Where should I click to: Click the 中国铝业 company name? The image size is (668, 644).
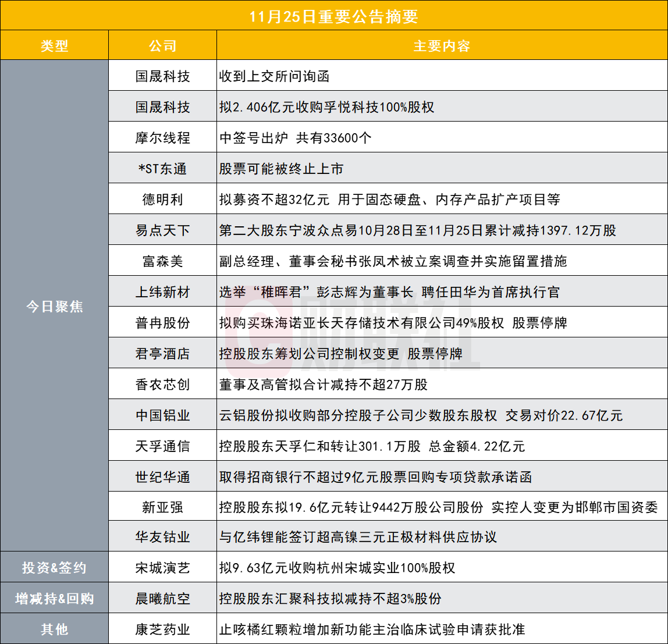pos(162,415)
